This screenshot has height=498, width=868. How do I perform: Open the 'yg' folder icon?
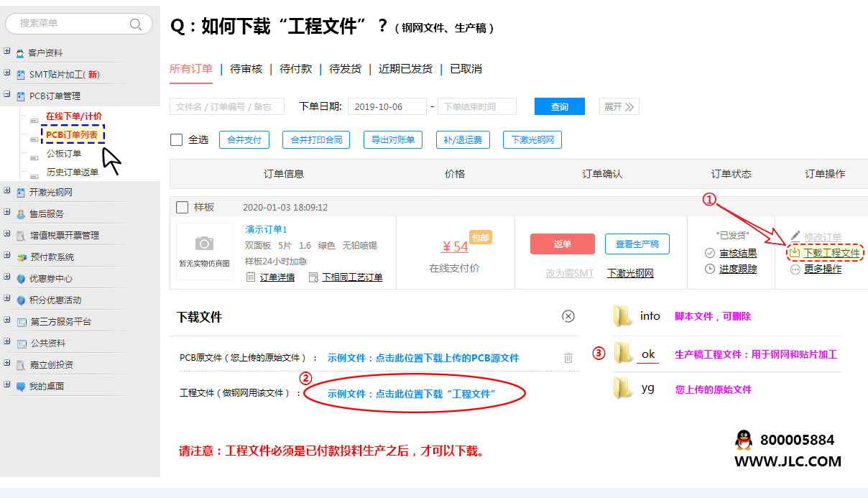(x=622, y=389)
